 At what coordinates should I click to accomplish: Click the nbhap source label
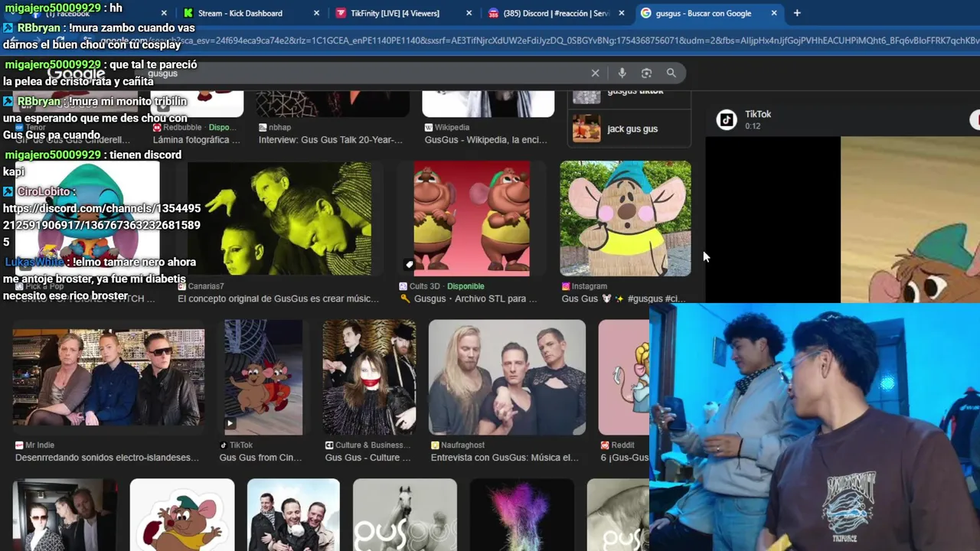pyautogui.click(x=279, y=127)
